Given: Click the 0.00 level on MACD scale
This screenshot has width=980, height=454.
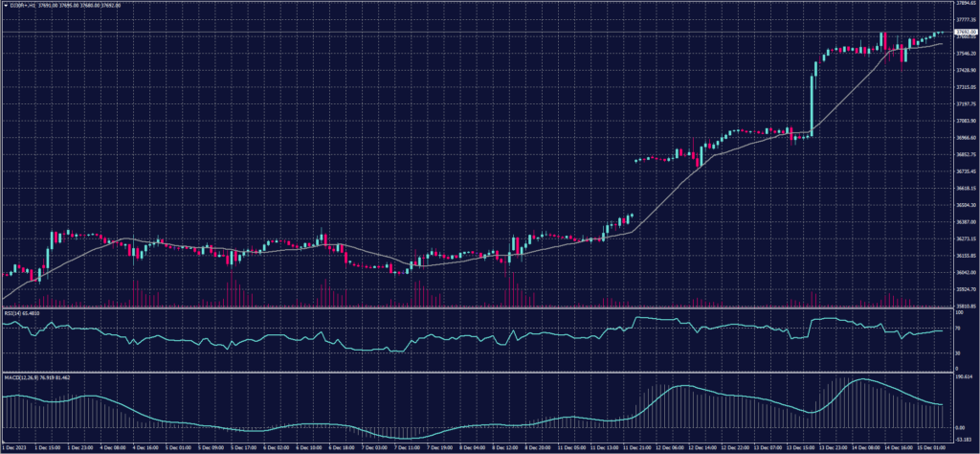Looking at the screenshot, I should pos(961,426).
